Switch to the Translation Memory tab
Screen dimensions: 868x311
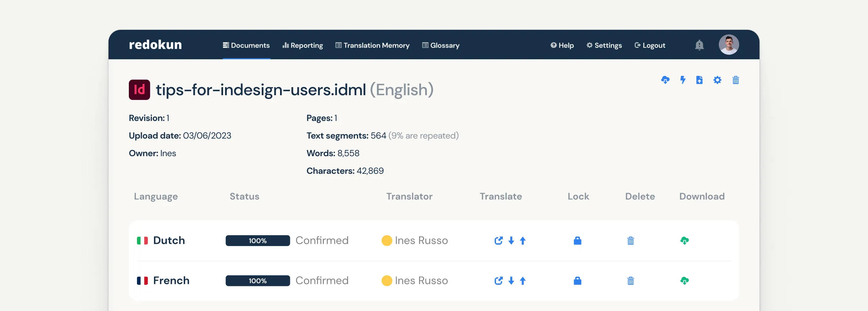372,45
